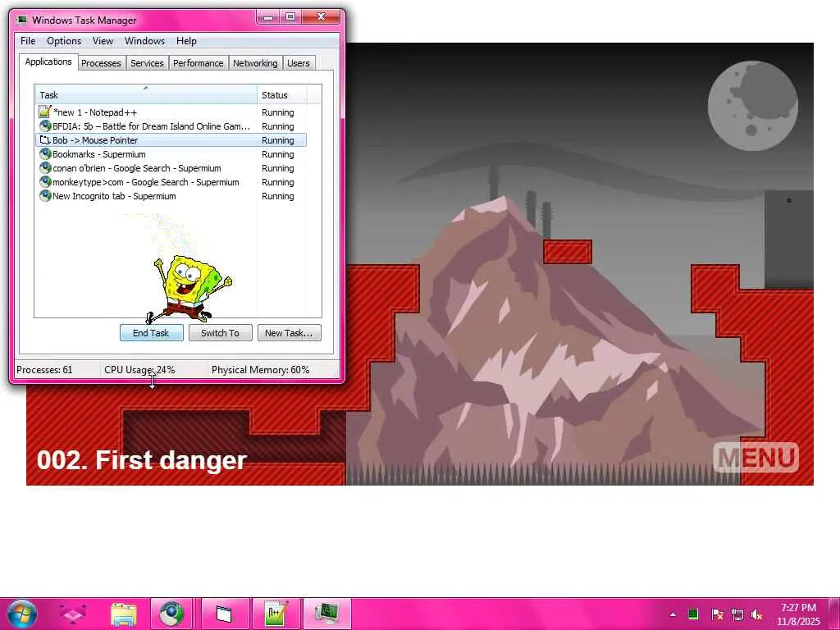Click the 'CPU Usage: 24%' status bar entry
840x630 pixels.
139,370
